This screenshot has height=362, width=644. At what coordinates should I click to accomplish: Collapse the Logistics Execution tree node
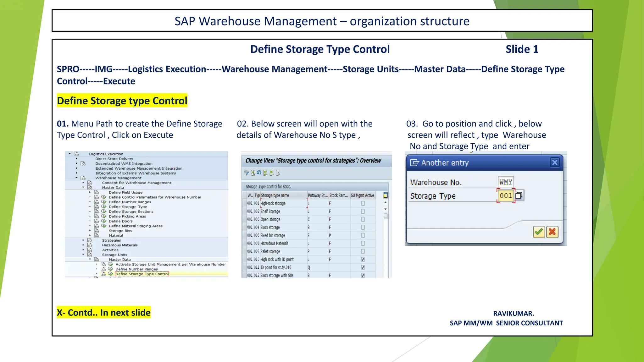[x=70, y=154]
